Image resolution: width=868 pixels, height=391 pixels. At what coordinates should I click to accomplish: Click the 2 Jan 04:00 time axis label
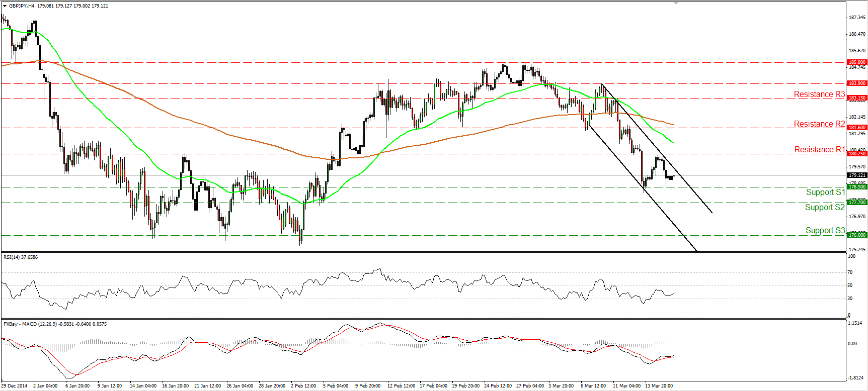45,386
